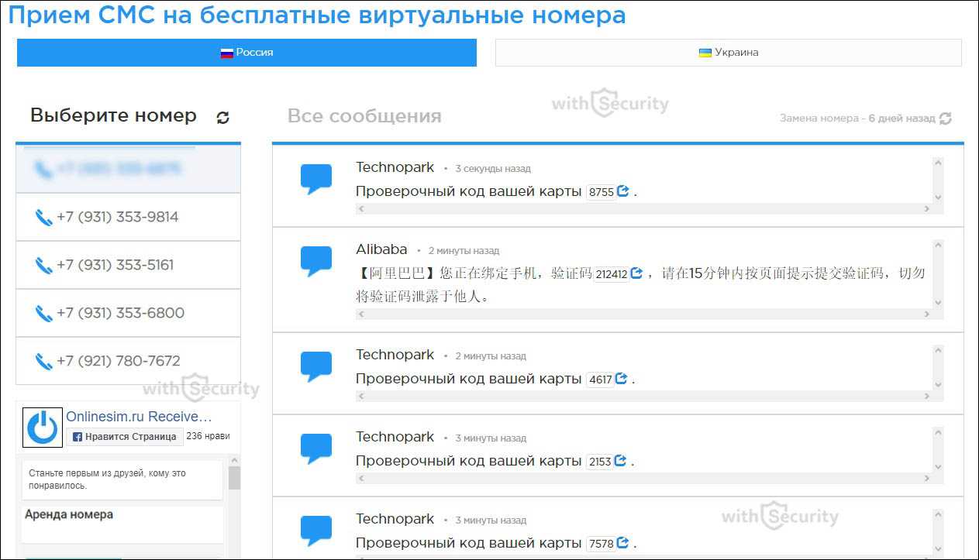Click phone icon of +7 (921) 780-7672

[43, 362]
